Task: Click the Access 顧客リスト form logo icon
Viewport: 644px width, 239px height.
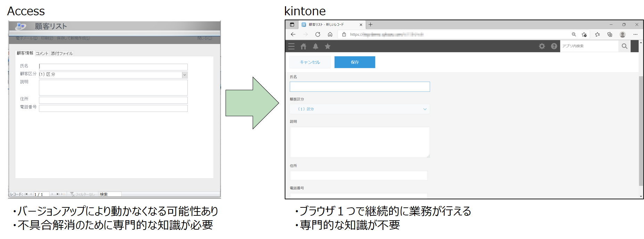Action: pos(21,26)
